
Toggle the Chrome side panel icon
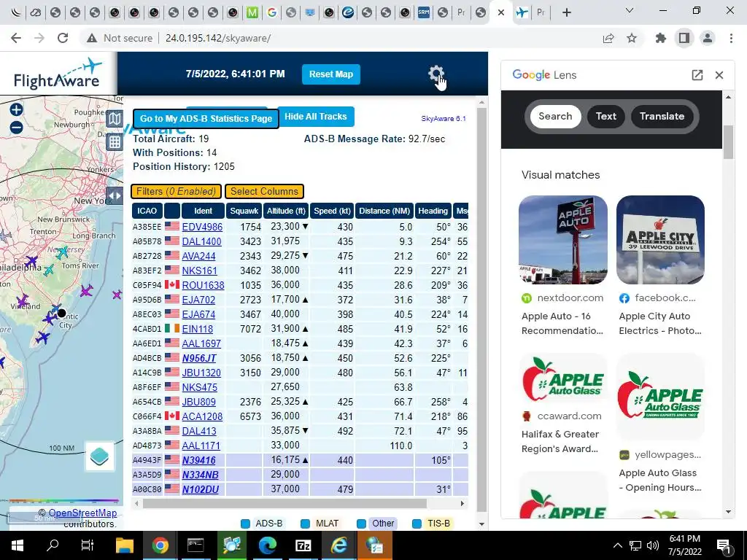click(684, 38)
